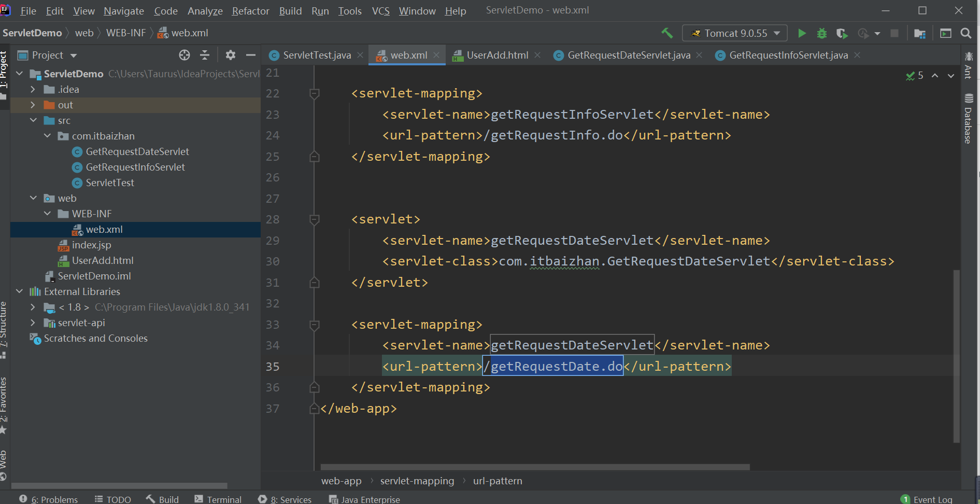This screenshot has height=504, width=980.
Task: Start debugging with the bug icon
Action: 822,33
